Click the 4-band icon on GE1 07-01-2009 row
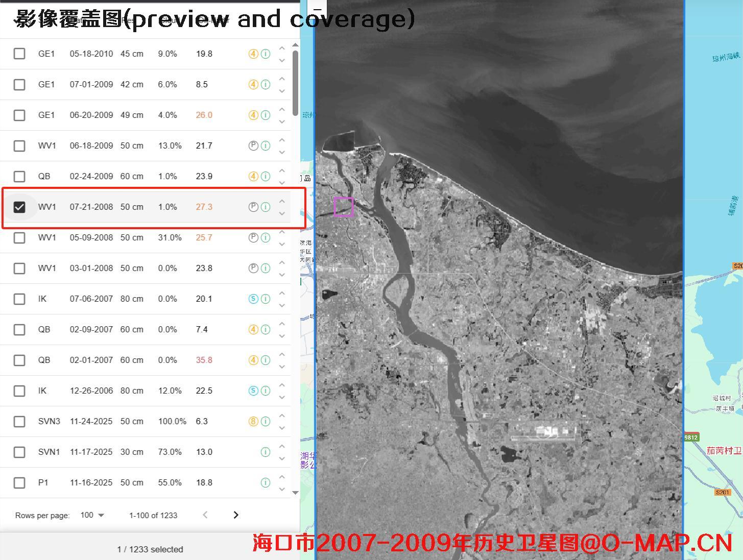Screen dimensions: 743x560 click(x=253, y=84)
